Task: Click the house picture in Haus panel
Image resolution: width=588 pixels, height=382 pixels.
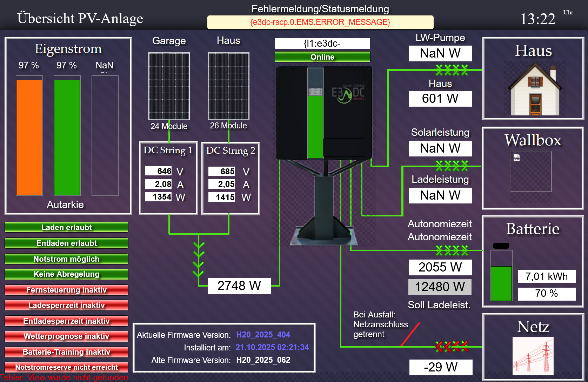Action: pyautogui.click(x=535, y=88)
